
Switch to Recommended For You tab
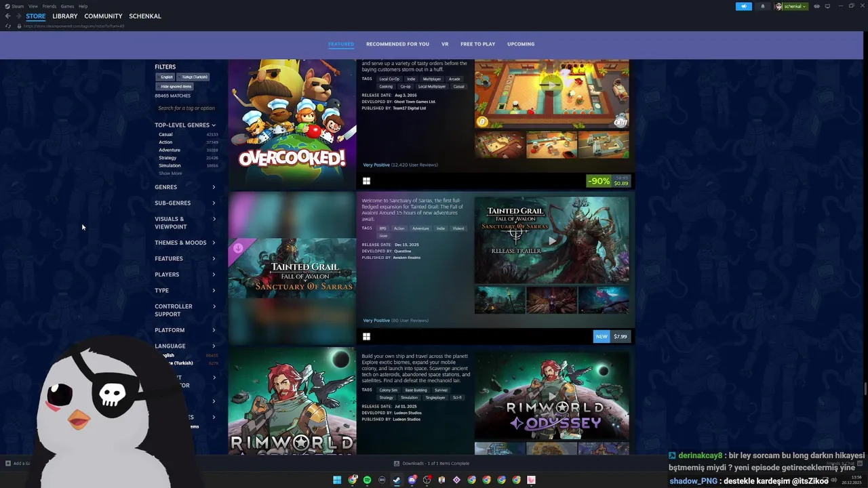coord(397,44)
